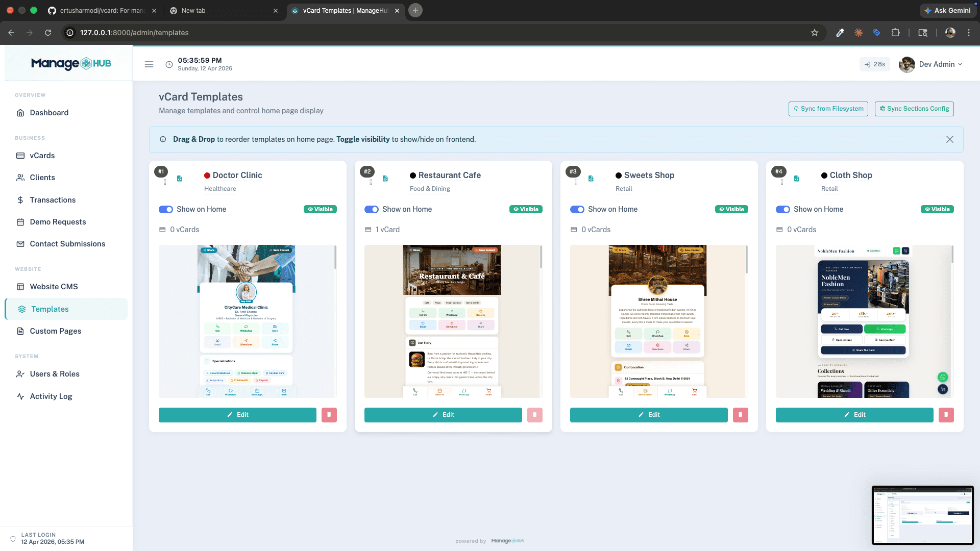Open Activity Log in the sidebar
This screenshot has width=980, height=551.
tap(66, 396)
